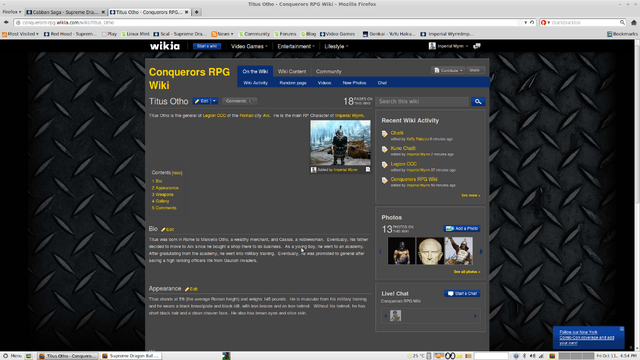The width and height of the screenshot is (640, 360).
Task: Open the Chatti page activity icon
Action: 384,134
